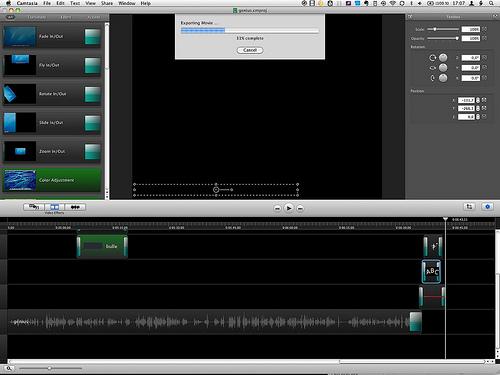
Task: Open the Text menu
Action: [75, 3]
